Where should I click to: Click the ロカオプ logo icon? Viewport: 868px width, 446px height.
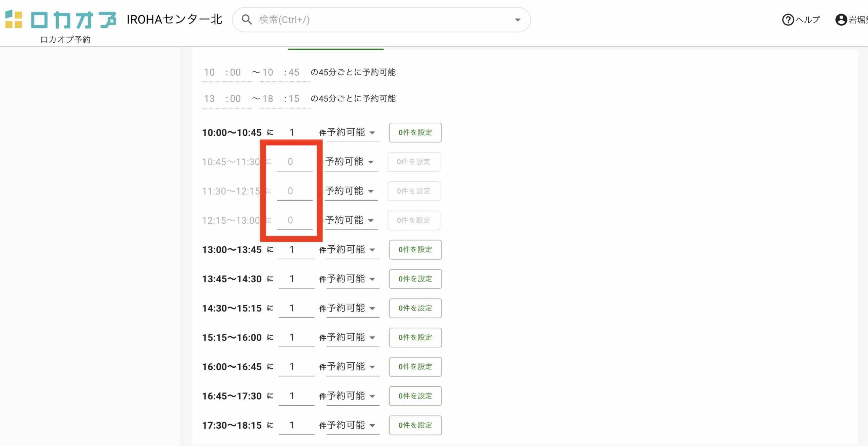pos(14,19)
